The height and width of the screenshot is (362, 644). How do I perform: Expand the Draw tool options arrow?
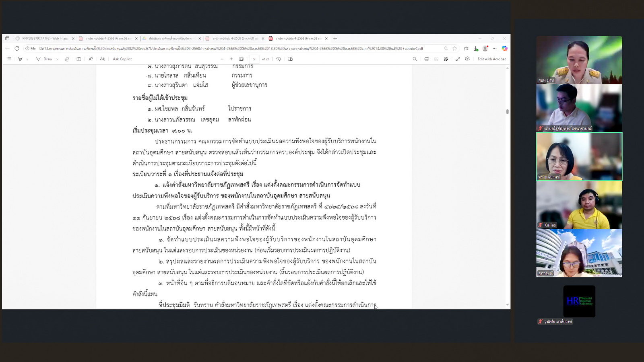point(57,59)
